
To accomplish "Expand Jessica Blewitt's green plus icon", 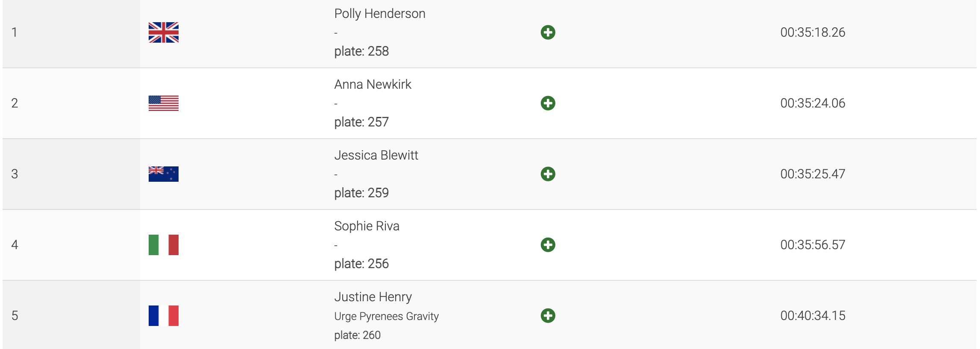I will click(548, 174).
